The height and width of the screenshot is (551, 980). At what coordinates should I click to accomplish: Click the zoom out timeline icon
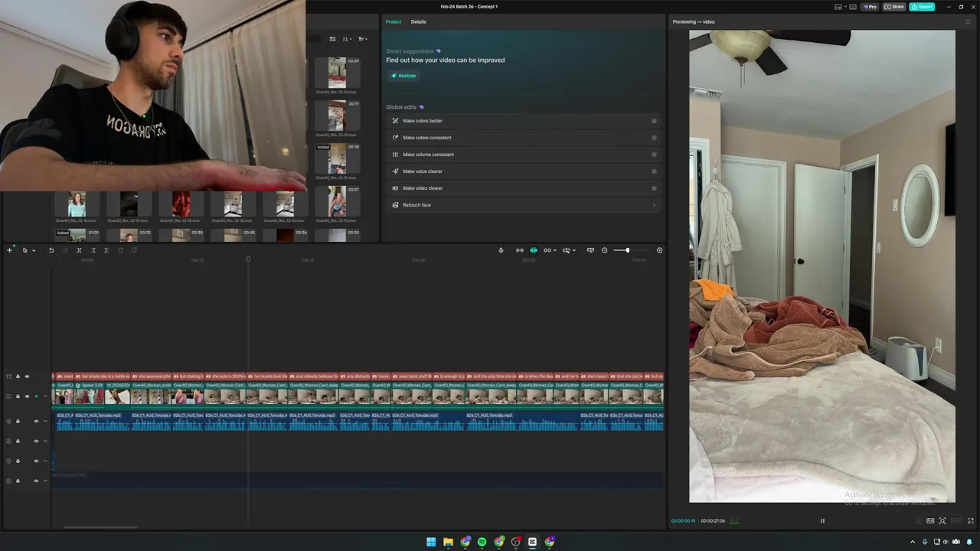(604, 250)
